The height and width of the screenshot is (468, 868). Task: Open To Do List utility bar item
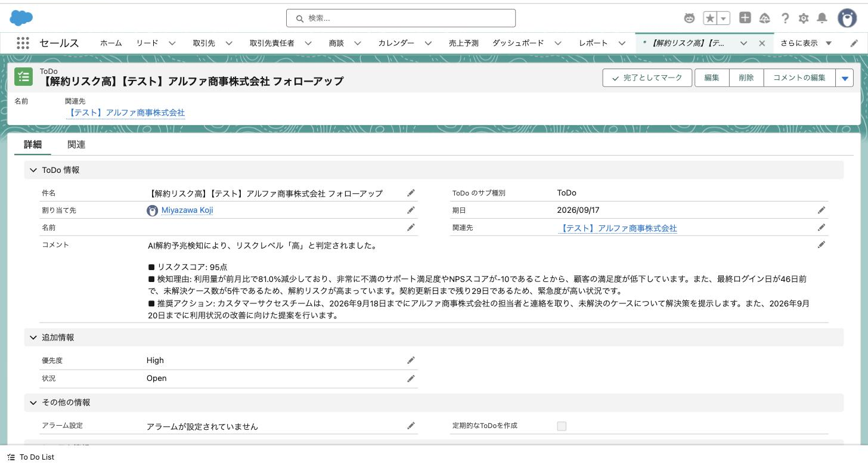31,457
